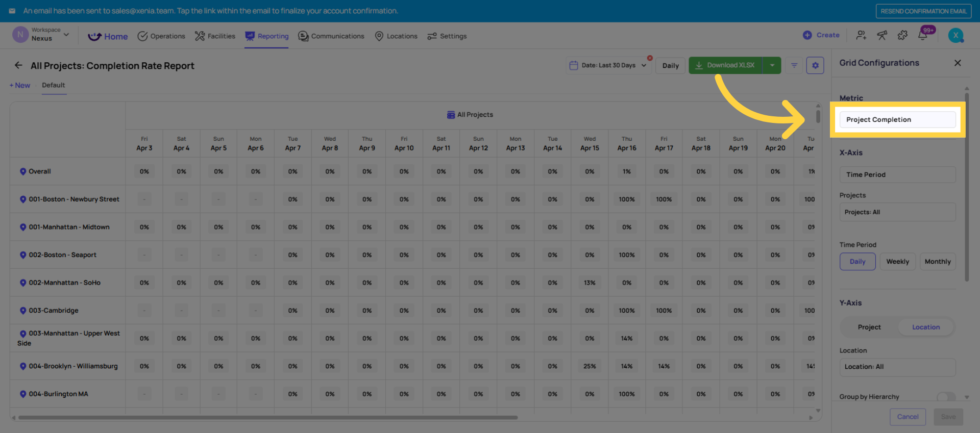This screenshot has width=980, height=433.
Task: Open the Date: Last 30 Days dropdown
Action: (608, 65)
